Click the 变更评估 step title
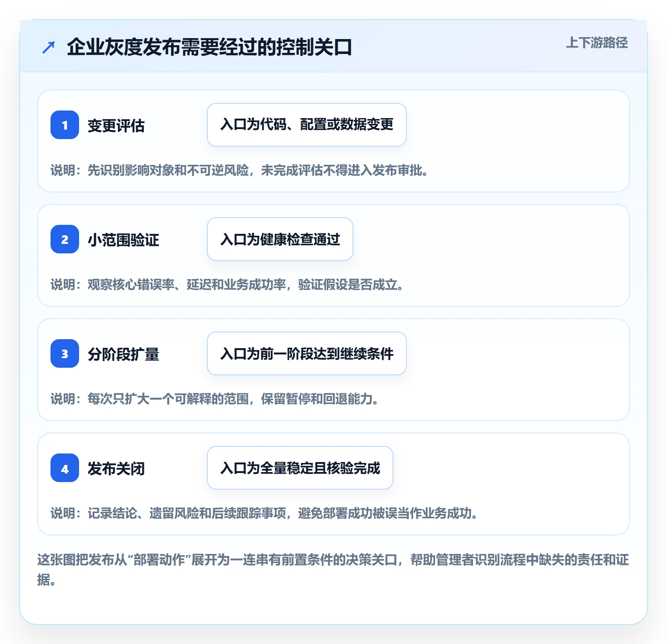 click(x=116, y=126)
